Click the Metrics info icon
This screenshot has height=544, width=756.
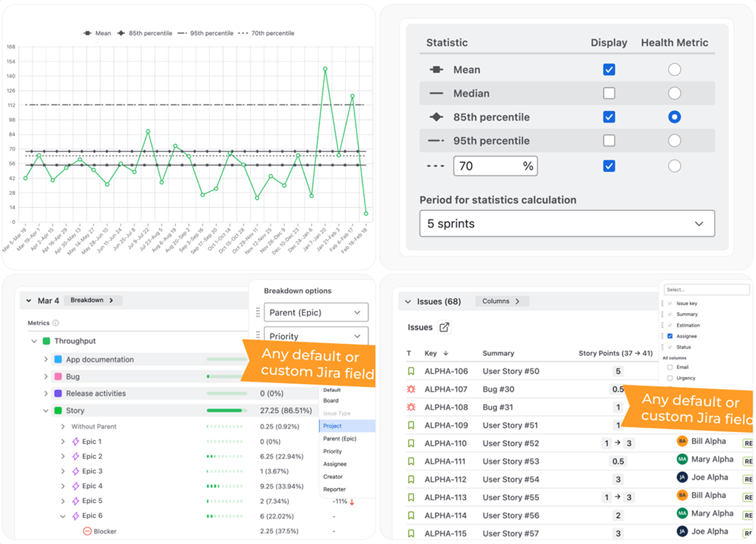coord(56,323)
